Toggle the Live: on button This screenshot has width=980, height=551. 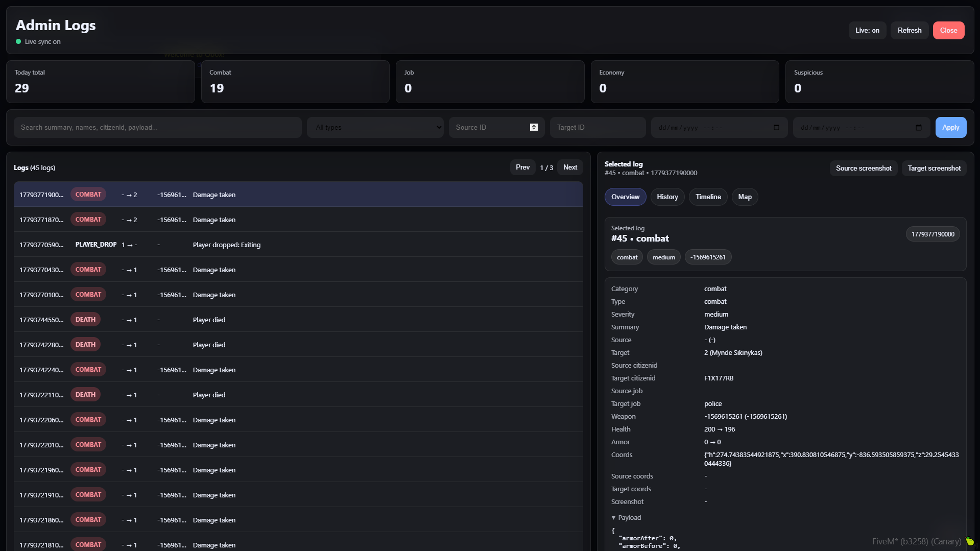[867, 30]
